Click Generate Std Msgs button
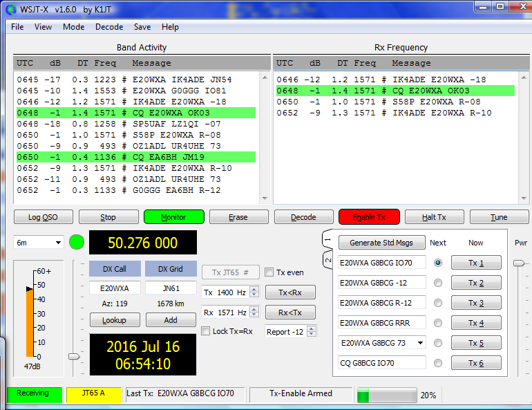Viewport: 532px width, 410px height. [381, 243]
